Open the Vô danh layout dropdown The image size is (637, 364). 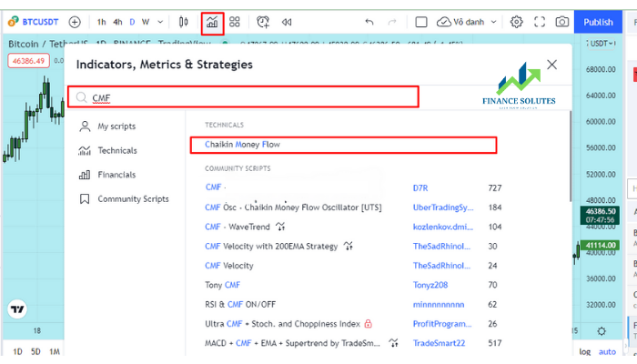click(466, 22)
